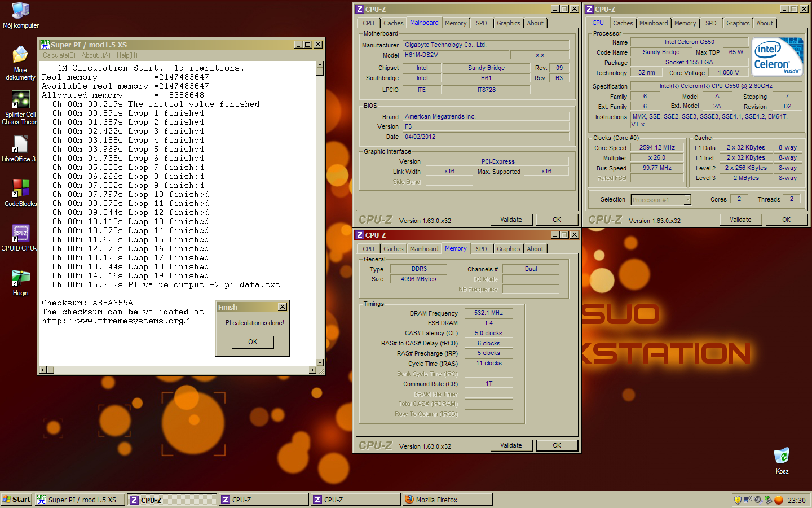Expand the Processor #1 selection dropdown

pyautogui.click(x=687, y=199)
